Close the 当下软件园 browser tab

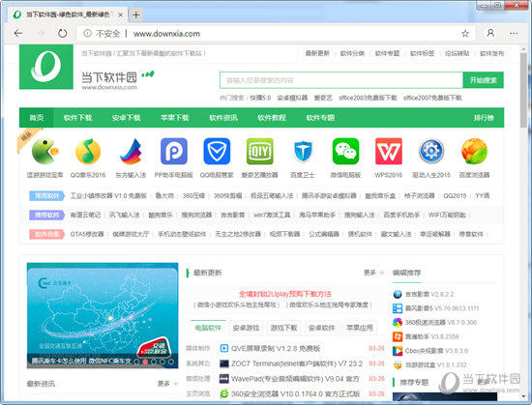120,14
